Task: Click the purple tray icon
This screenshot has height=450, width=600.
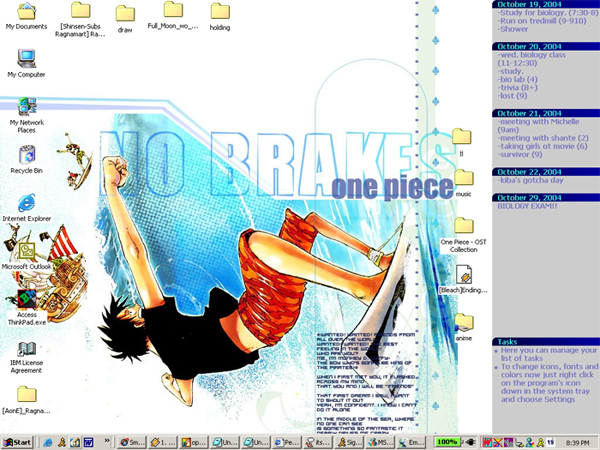Action: click(x=508, y=443)
